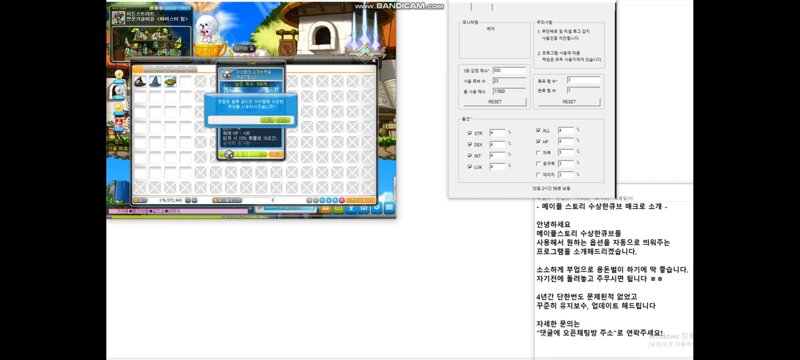The image size is (800, 360).
Task: Click the 공격력 percent value field
Action: pyautogui.click(x=566, y=164)
